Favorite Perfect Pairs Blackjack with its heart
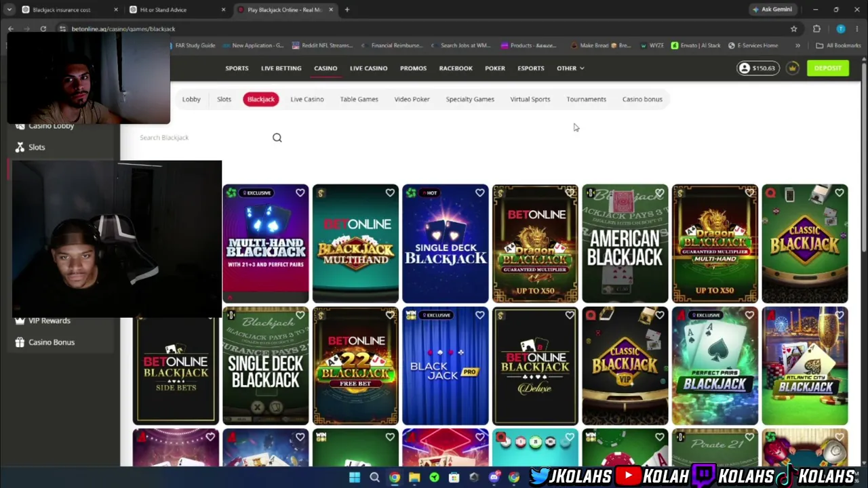This screenshot has height=488, width=868. point(749,315)
